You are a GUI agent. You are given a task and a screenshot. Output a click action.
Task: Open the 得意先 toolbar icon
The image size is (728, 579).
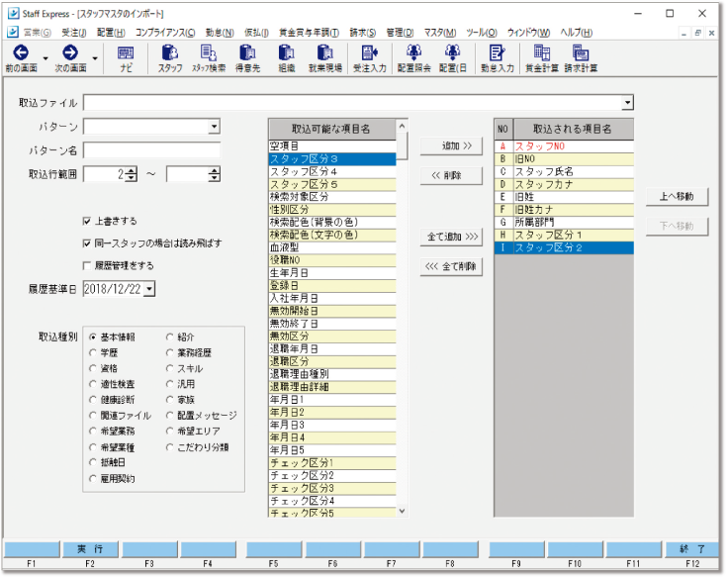[247, 52]
